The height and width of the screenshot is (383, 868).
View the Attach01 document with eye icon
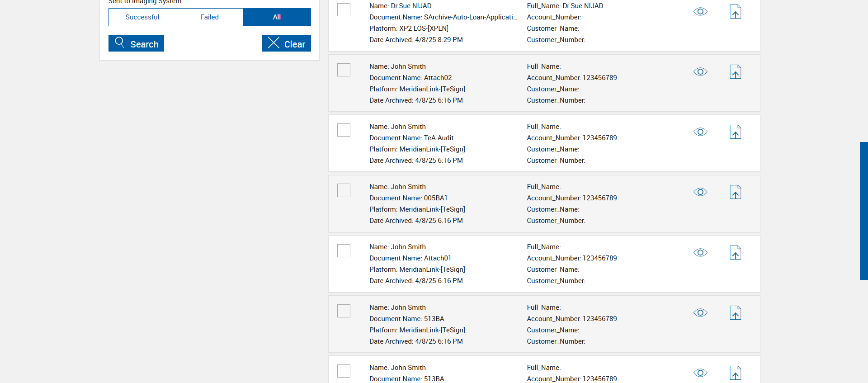click(700, 253)
